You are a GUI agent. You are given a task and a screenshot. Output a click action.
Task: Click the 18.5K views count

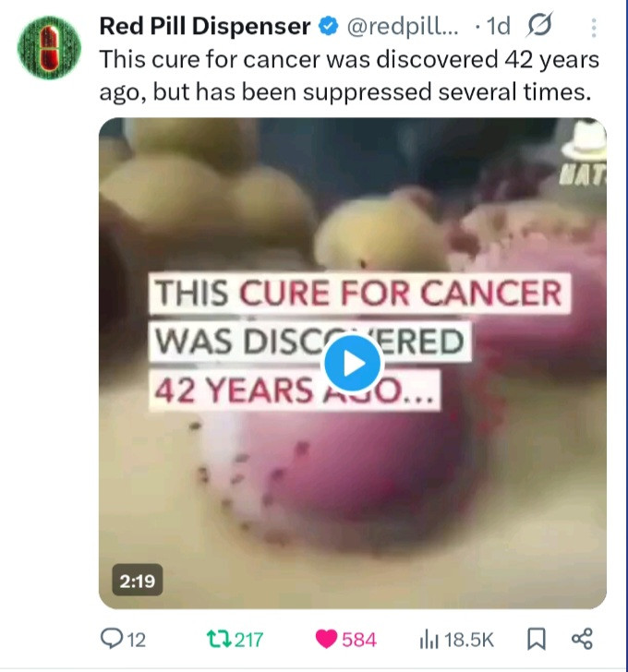pos(469,640)
